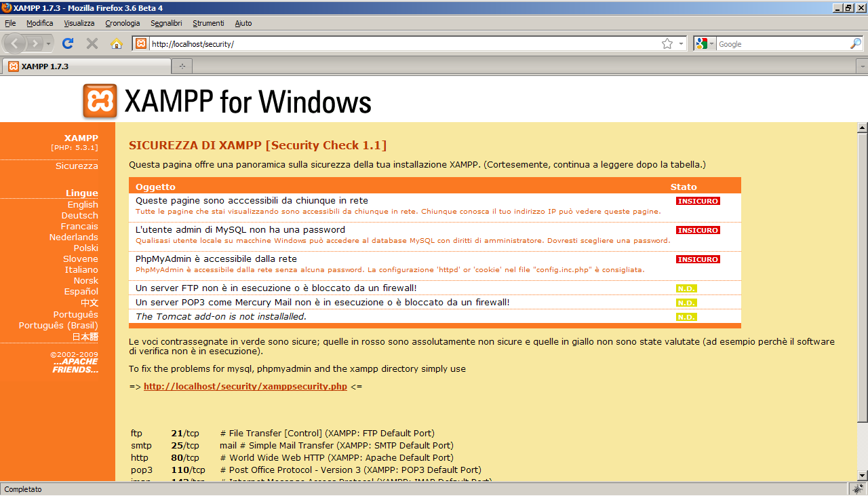Switch language to Italiano

[81, 269]
